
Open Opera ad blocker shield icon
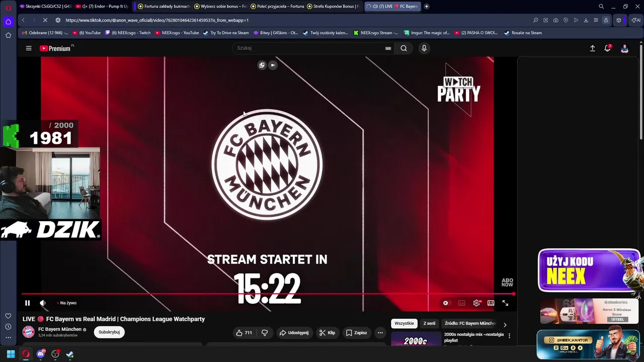[566, 20]
